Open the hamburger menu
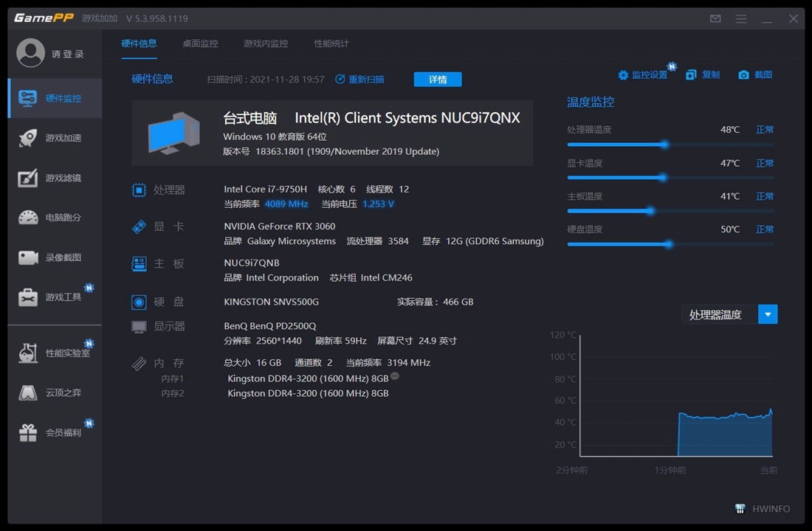812x531 pixels. pos(740,18)
